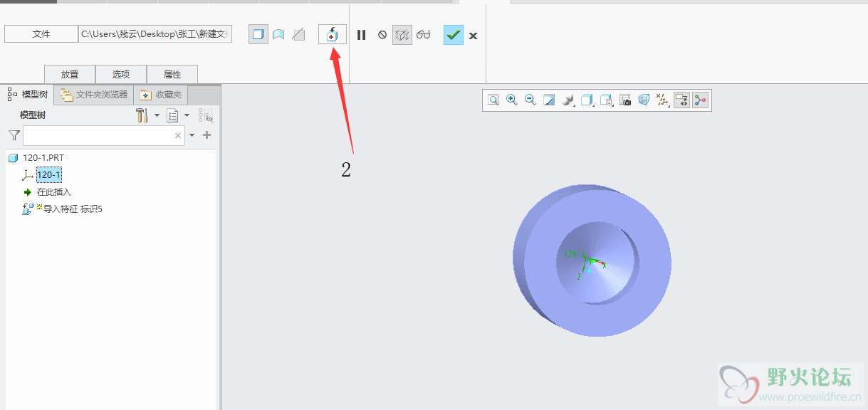Click the Zoom In magnifier icon
The width and height of the screenshot is (868, 410).
pyautogui.click(x=511, y=100)
